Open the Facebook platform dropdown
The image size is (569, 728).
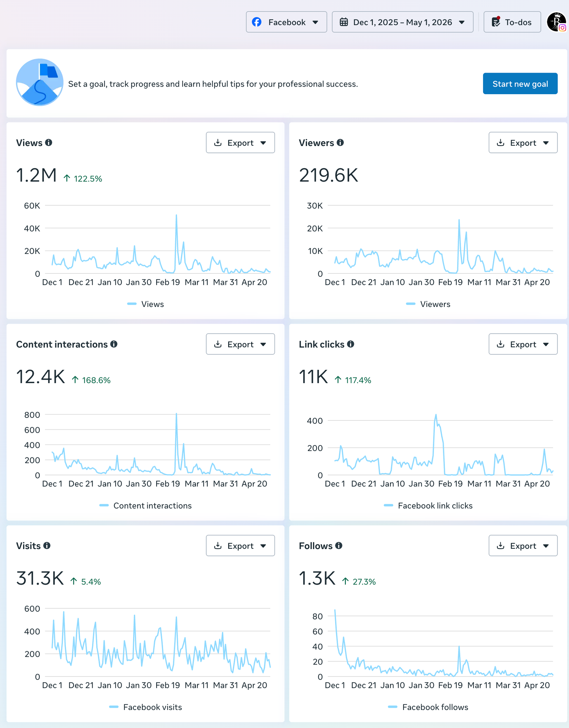(x=286, y=22)
